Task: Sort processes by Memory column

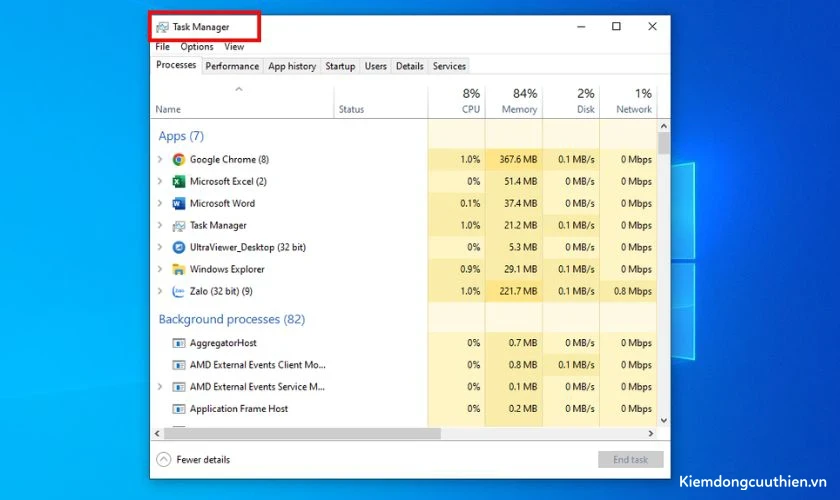Action: coord(514,102)
